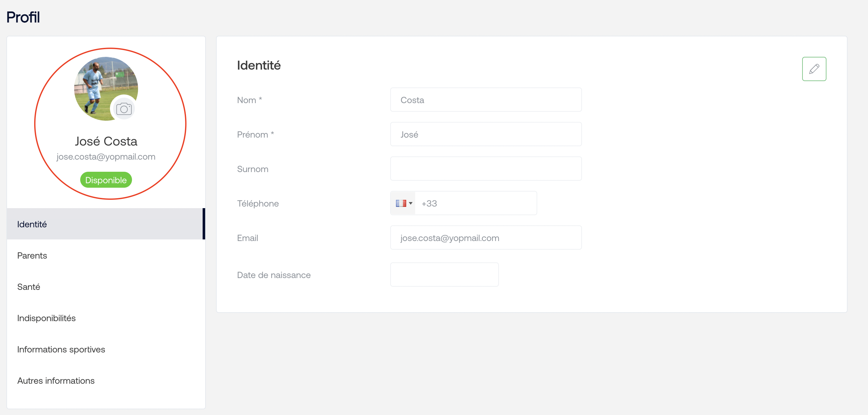Image resolution: width=868 pixels, height=415 pixels.
Task: Click the Prénom field containing José
Action: tap(485, 134)
